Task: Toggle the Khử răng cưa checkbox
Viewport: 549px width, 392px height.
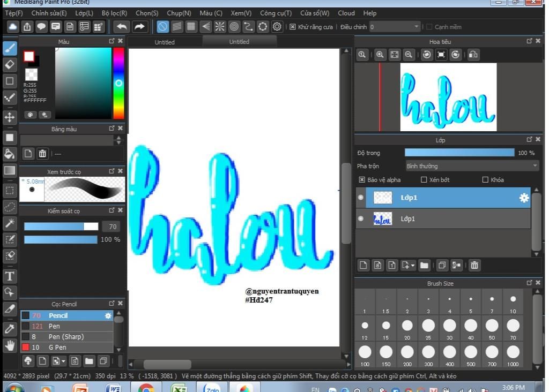Action: click(293, 27)
